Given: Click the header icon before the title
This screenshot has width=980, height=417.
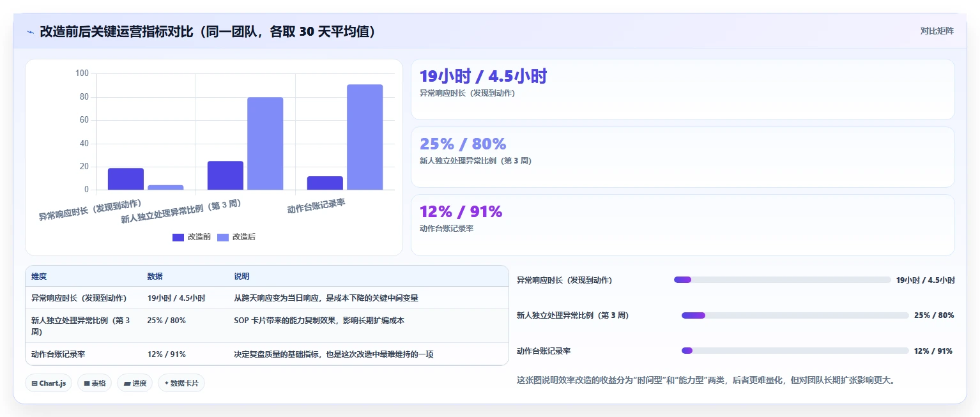Looking at the screenshot, I should (31, 31).
